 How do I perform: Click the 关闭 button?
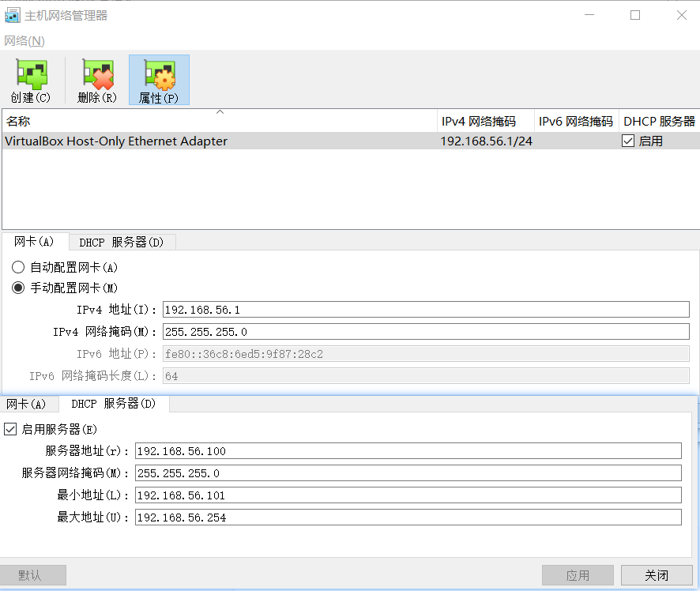point(657,575)
